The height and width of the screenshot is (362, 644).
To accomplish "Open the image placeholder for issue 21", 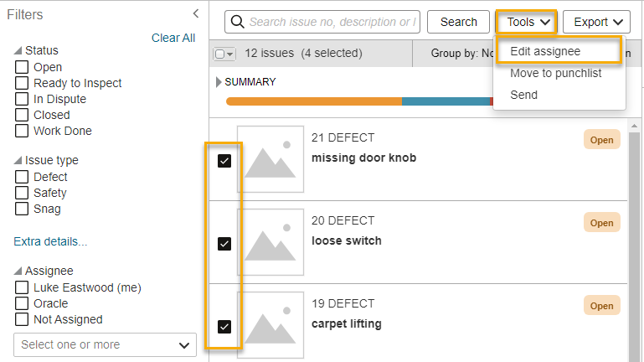I will (270, 159).
